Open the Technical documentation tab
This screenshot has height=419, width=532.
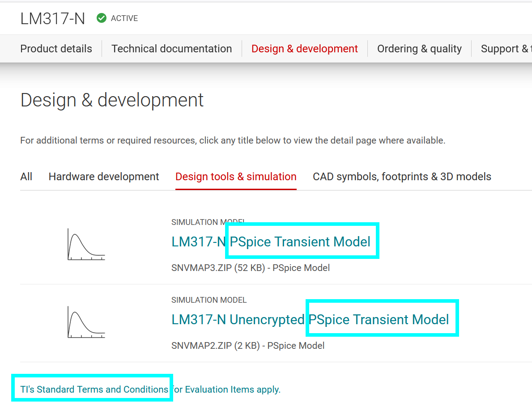pyautogui.click(x=172, y=49)
